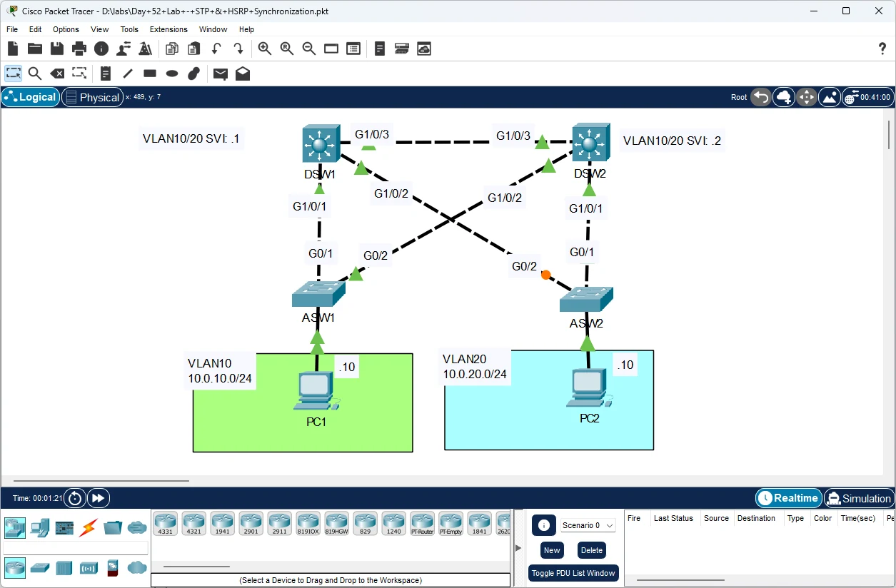Open the cloud PT toolbar icon

tap(424, 49)
